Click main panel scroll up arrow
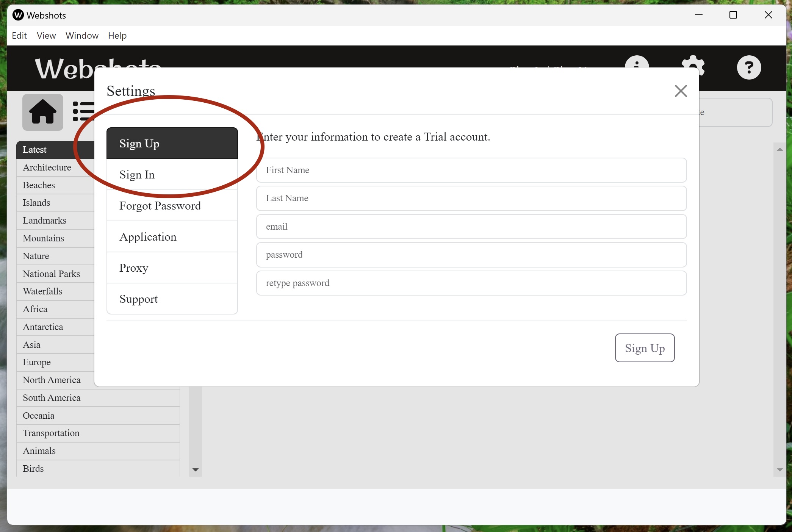 pyautogui.click(x=779, y=149)
